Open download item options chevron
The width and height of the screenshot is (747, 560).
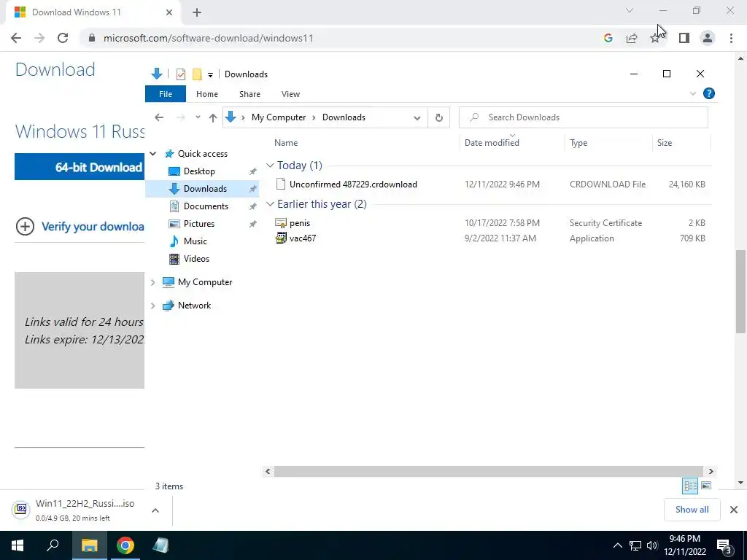click(x=155, y=510)
